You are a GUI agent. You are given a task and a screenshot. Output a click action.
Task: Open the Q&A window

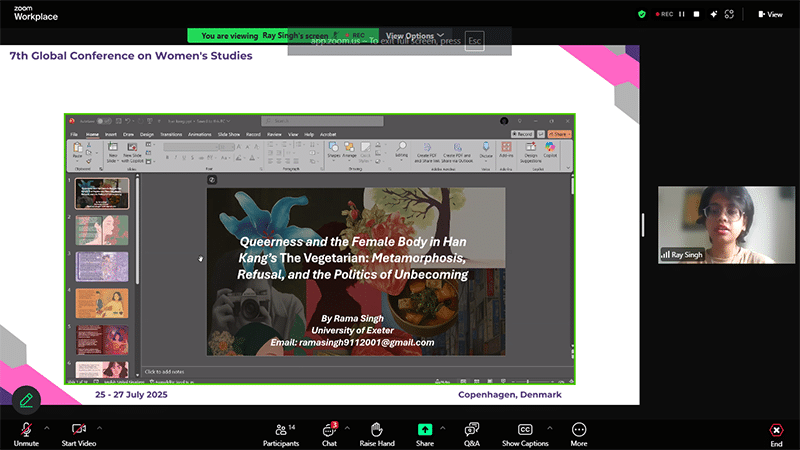(x=472, y=429)
